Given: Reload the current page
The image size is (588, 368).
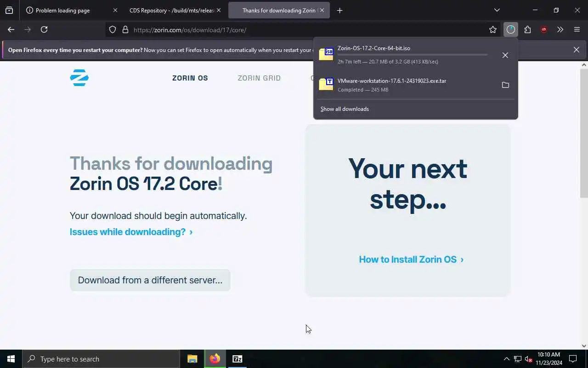Looking at the screenshot, I should (x=44, y=29).
